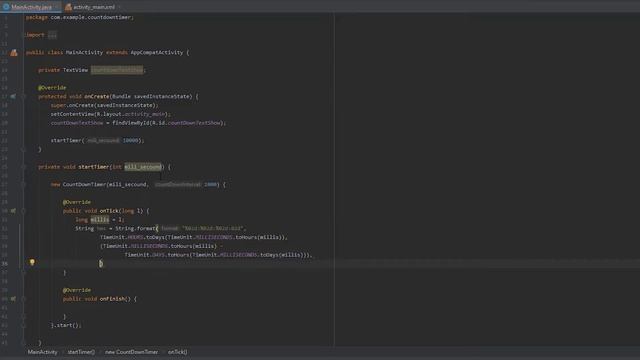Click the highlighted TextView field name declaration
The width and height of the screenshot is (640, 360).
[x=117, y=70]
